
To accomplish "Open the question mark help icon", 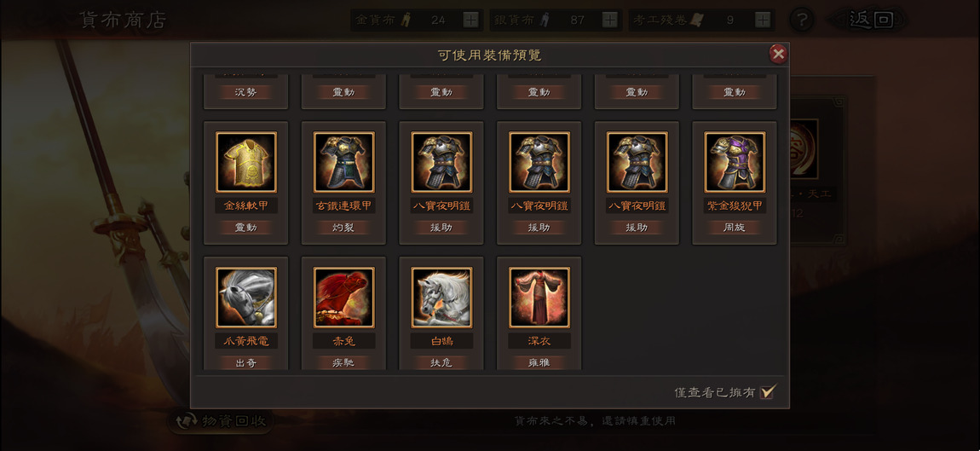I will click(x=802, y=20).
